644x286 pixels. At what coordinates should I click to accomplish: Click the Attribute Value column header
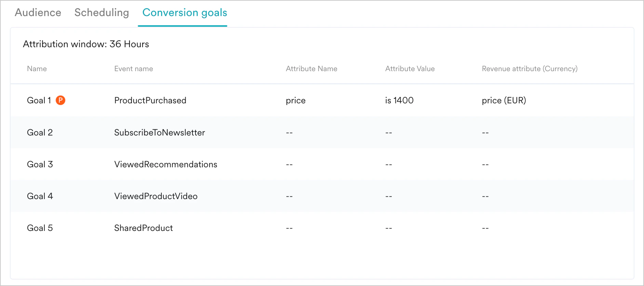(x=410, y=68)
